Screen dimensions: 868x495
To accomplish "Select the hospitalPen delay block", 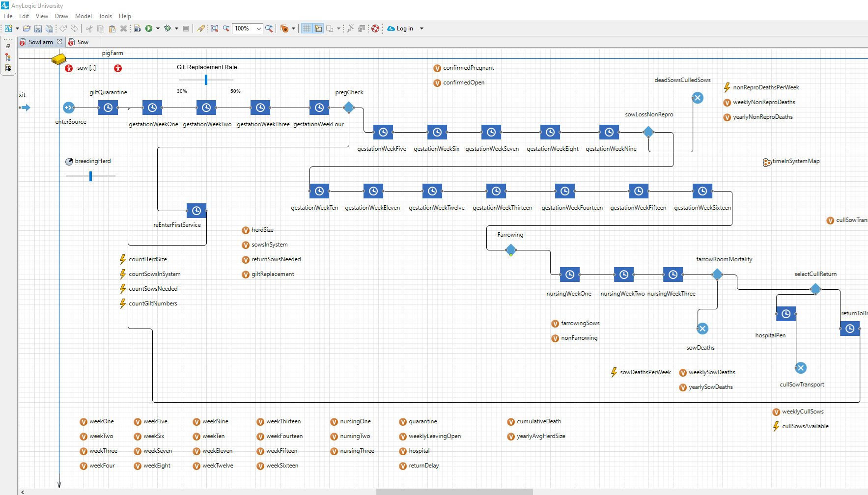I will click(786, 314).
